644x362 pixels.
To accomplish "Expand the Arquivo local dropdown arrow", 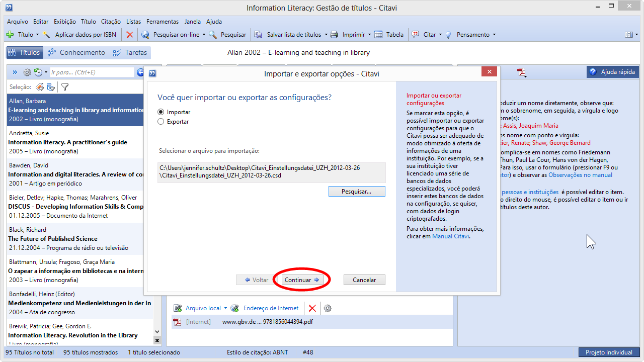I will 225,308.
